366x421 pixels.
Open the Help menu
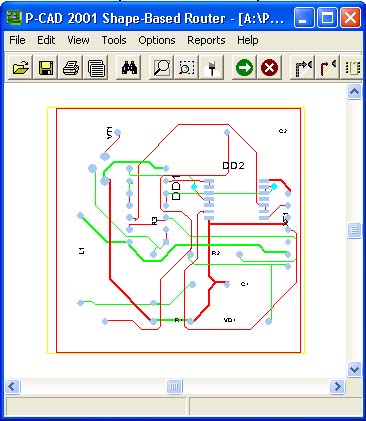(248, 40)
